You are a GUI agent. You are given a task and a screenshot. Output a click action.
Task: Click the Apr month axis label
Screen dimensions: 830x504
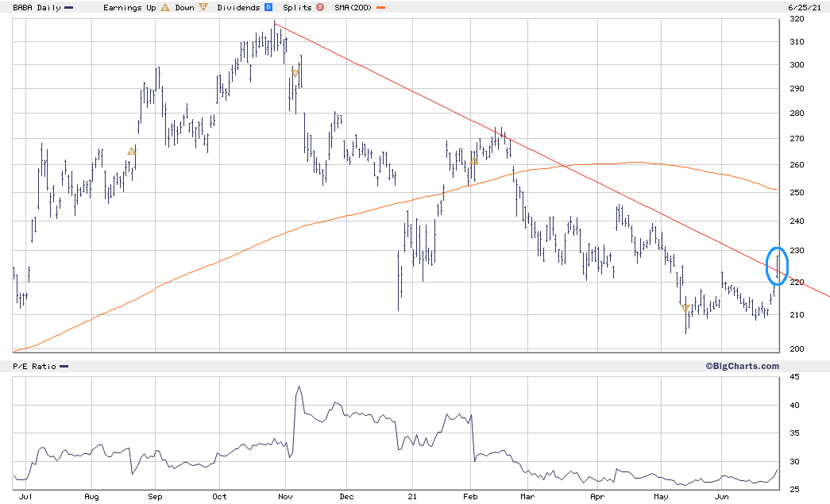[597, 497]
